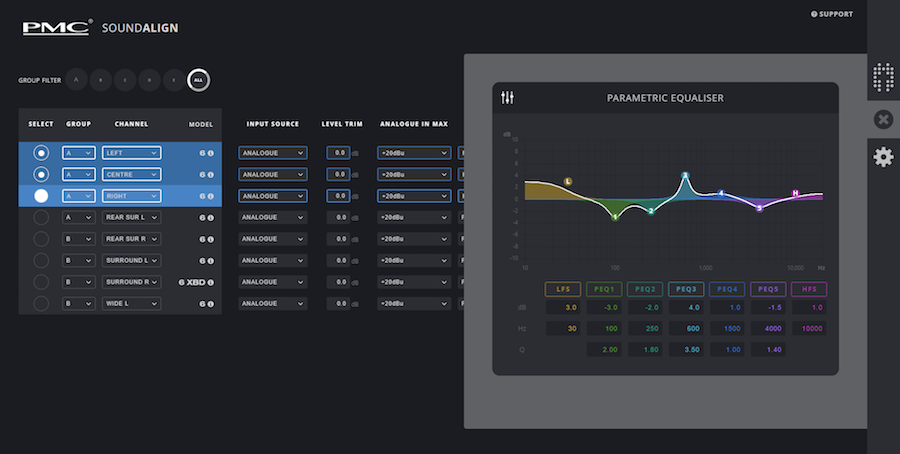This screenshot has width=900, height=454.
Task: Click info icon for the WIDE L channel
Action: coord(212,303)
